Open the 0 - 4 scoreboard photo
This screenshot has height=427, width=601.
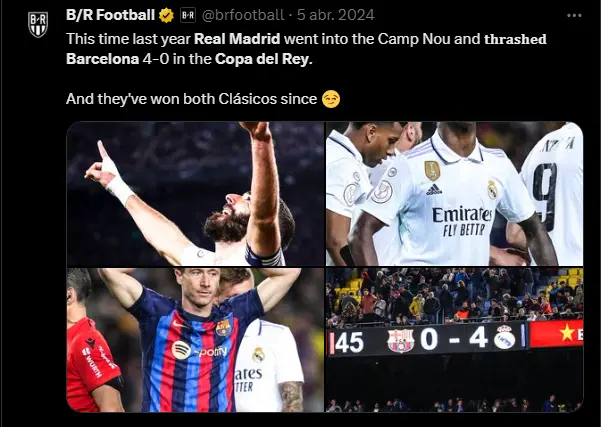(x=455, y=340)
